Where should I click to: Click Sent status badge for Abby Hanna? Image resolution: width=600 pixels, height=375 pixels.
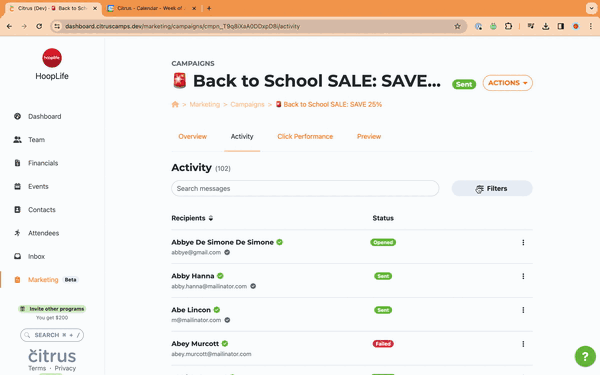(x=383, y=276)
